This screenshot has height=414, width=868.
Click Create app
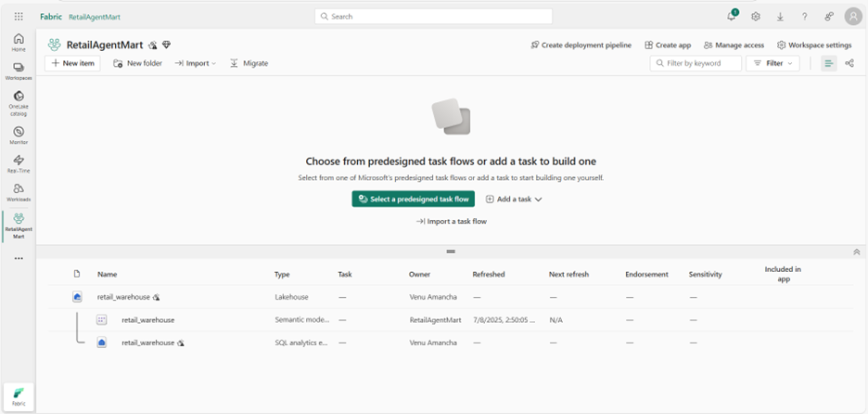pos(669,45)
